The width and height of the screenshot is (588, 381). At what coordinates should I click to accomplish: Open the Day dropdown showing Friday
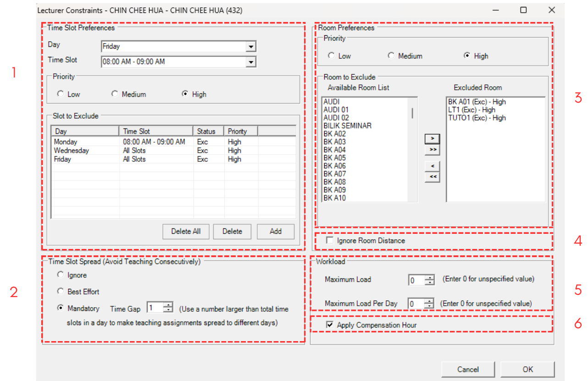click(250, 46)
